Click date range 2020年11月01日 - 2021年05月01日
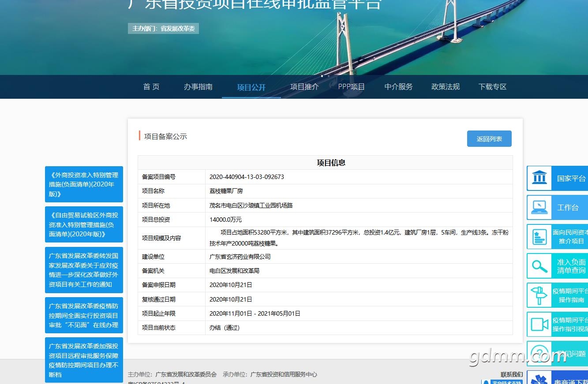The width and height of the screenshot is (588, 384). (255, 313)
